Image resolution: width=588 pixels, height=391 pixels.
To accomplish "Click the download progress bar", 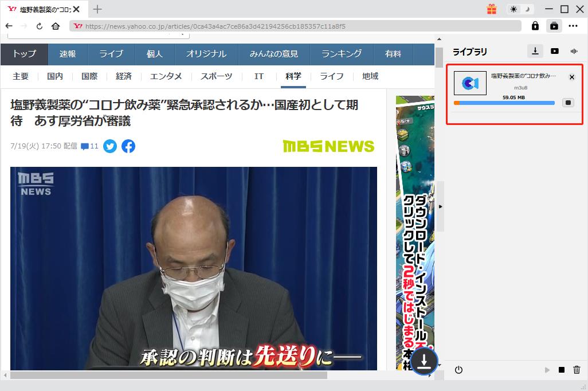I will (x=504, y=103).
